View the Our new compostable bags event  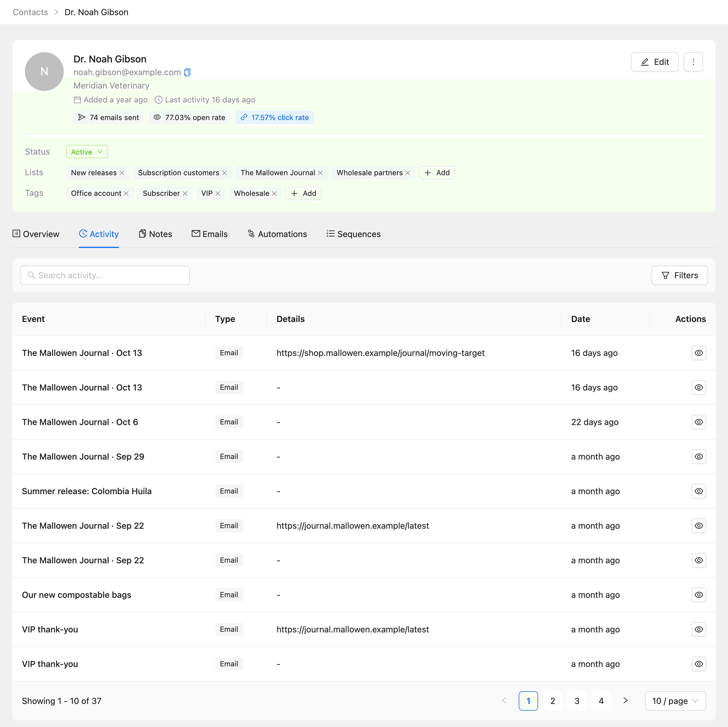[x=699, y=595]
